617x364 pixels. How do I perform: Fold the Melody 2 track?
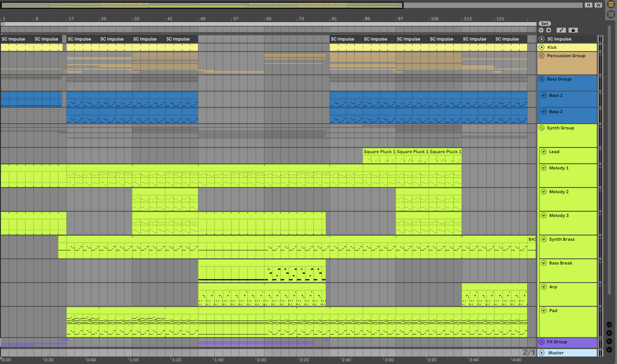[544, 191]
